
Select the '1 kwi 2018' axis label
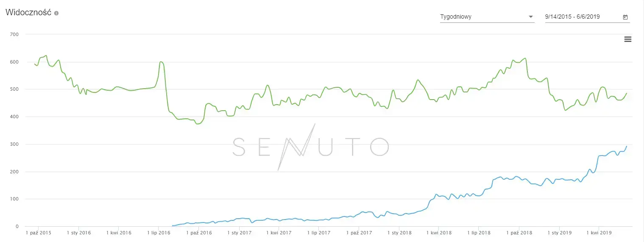439,233
